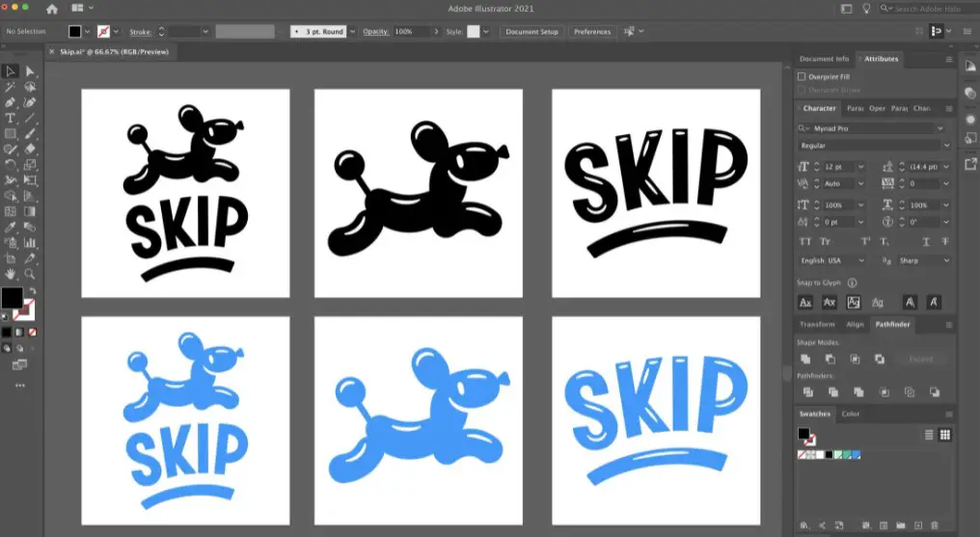Click the Minus Front shape mode icon
The width and height of the screenshot is (980, 537).
(830, 359)
